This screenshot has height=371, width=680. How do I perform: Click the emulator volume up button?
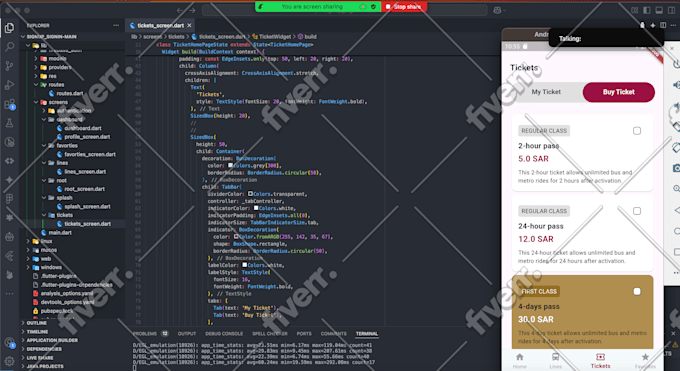click(676, 85)
